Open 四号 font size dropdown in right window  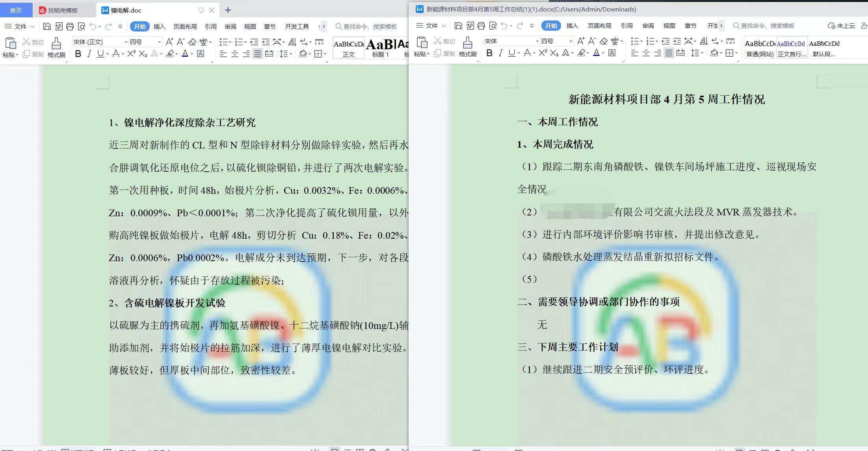pos(571,41)
